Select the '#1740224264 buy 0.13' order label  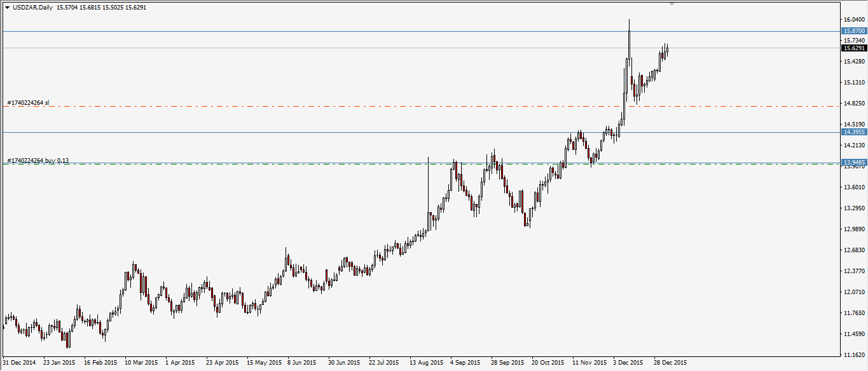38,161
